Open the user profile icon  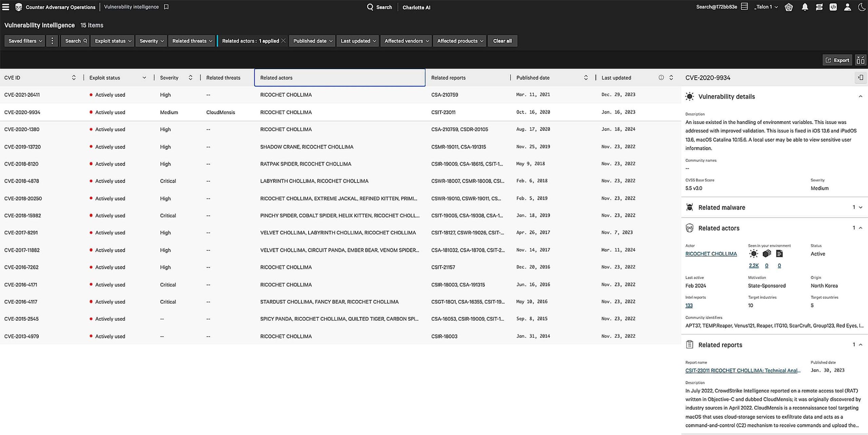click(x=847, y=7)
